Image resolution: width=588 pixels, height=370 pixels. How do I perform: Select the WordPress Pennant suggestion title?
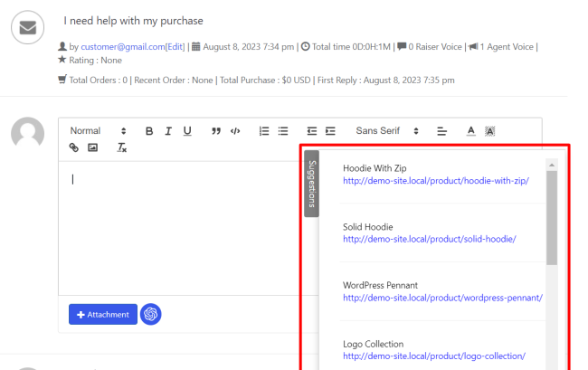(x=380, y=285)
